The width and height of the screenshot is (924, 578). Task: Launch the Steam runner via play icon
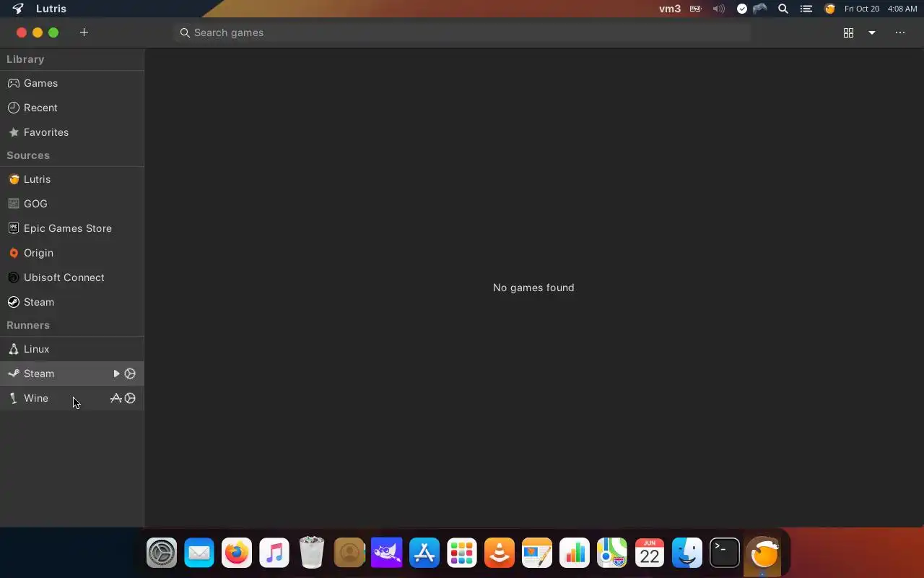(116, 374)
